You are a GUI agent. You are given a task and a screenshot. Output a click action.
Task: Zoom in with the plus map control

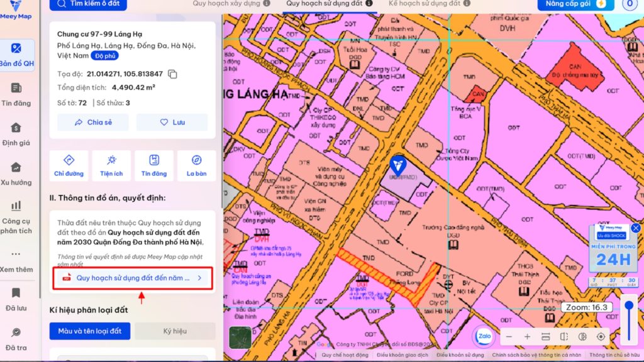[527, 337]
